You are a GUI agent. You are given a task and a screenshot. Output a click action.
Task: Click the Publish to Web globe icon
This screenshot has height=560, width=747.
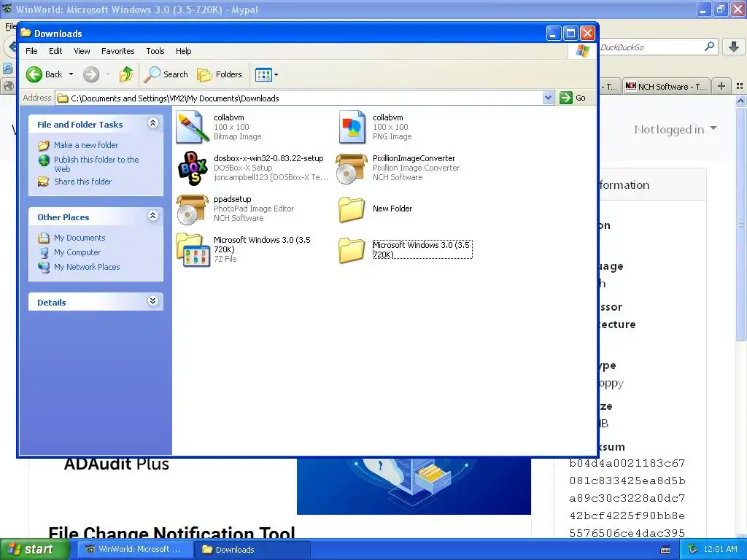pyautogui.click(x=44, y=160)
